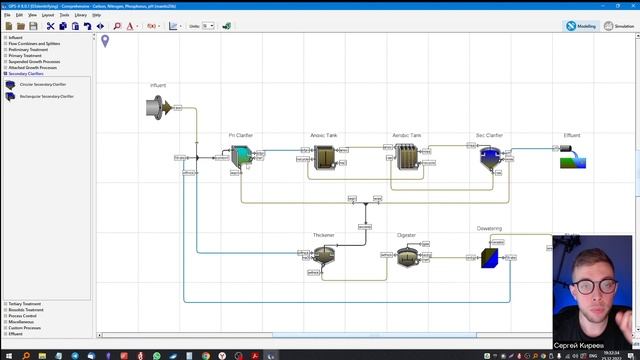The image size is (640, 360).
Task: Open the dropdown arrow beside the graph icon
Action: click(x=180, y=27)
